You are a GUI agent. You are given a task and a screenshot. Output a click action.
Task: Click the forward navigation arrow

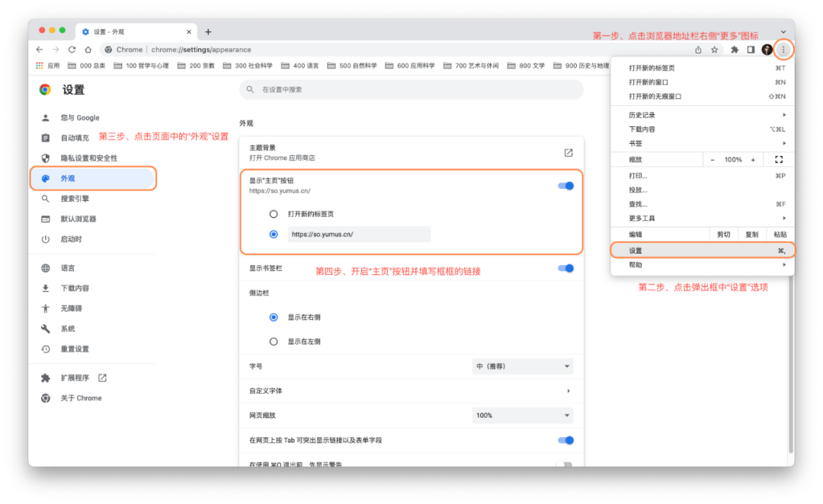56,49
